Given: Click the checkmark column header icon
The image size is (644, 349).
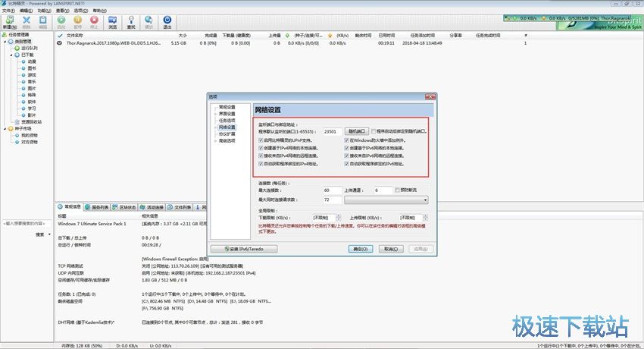Looking at the screenshot, I should pos(60,36).
